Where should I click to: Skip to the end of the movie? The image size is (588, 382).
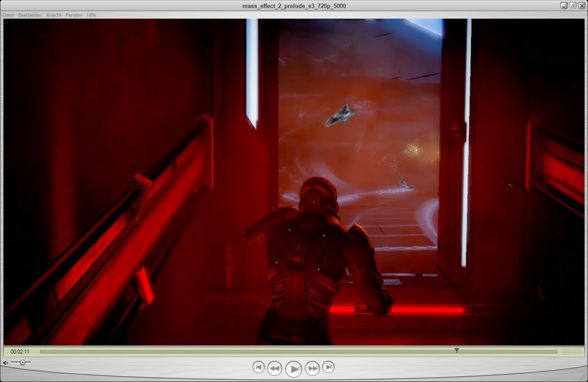pos(328,367)
